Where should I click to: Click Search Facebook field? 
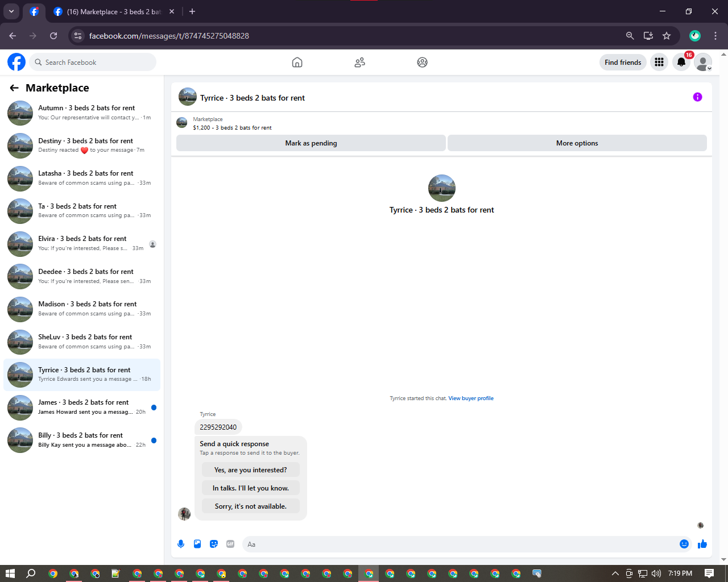[93, 62]
